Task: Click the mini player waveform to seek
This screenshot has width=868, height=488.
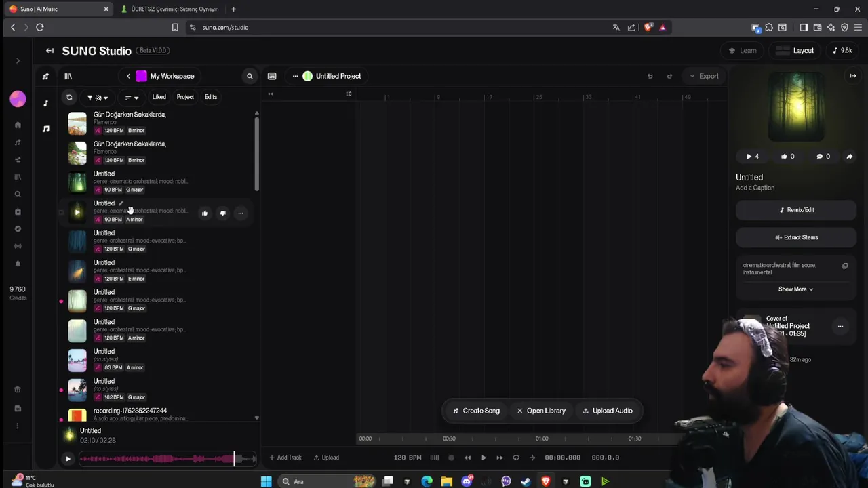Action: (167, 460)
